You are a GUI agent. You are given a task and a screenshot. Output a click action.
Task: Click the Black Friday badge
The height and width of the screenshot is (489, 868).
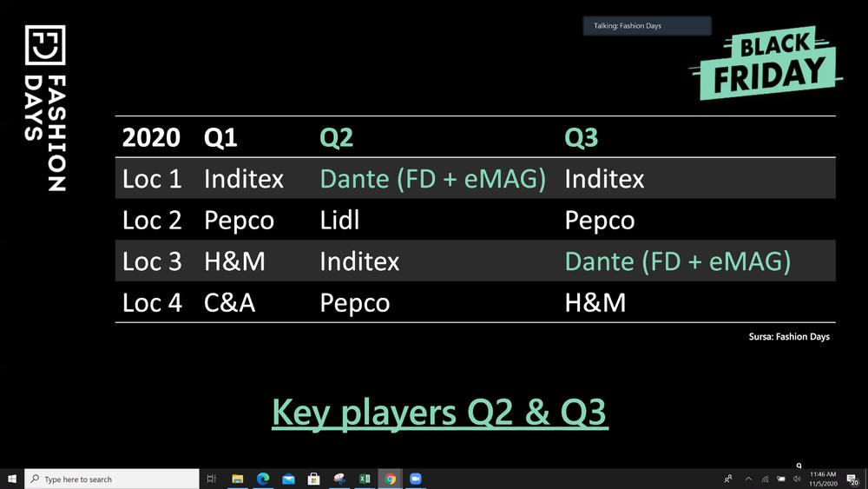[x=766, y=63]
